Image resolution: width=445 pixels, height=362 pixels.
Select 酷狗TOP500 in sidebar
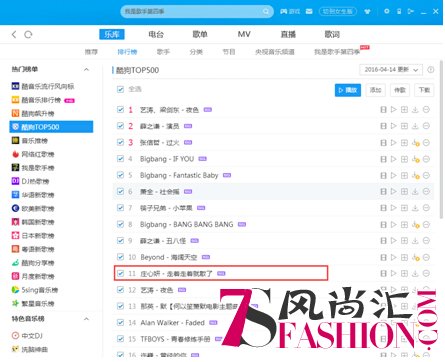click(51, 127)
